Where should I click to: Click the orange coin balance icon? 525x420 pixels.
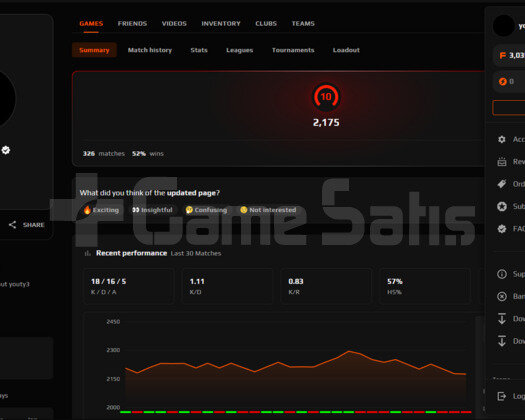(503, 81)
